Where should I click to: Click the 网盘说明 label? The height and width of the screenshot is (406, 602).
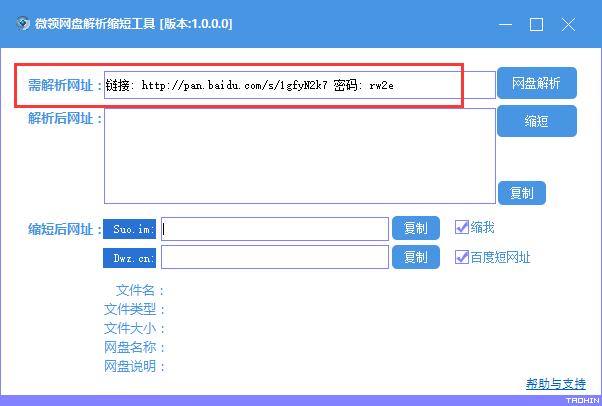134,366
